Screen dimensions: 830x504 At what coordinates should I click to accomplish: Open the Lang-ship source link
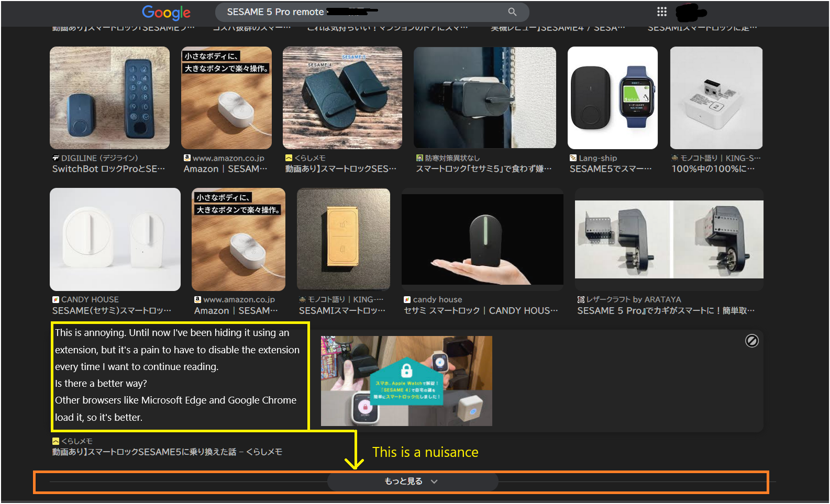598,158
